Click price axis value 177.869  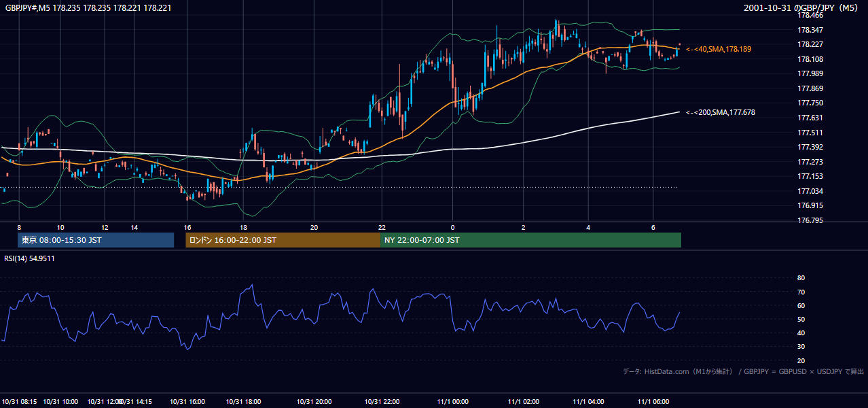click(x=810, y=88)
